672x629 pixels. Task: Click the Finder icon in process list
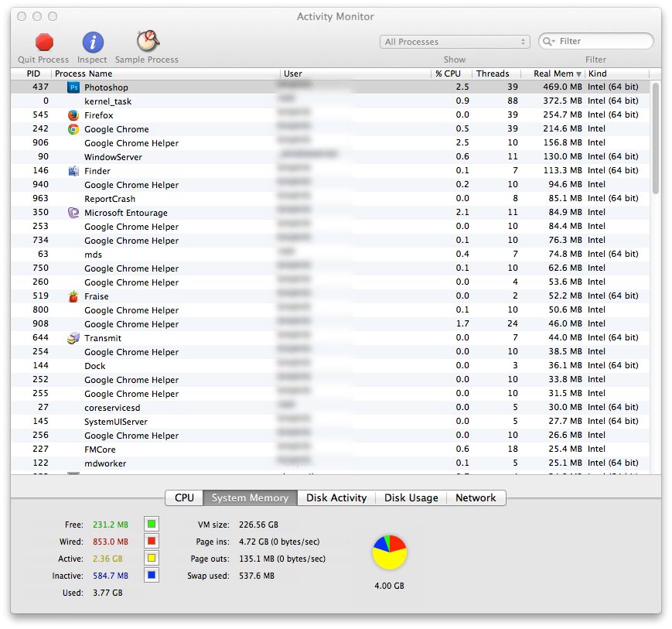[73, 171]
